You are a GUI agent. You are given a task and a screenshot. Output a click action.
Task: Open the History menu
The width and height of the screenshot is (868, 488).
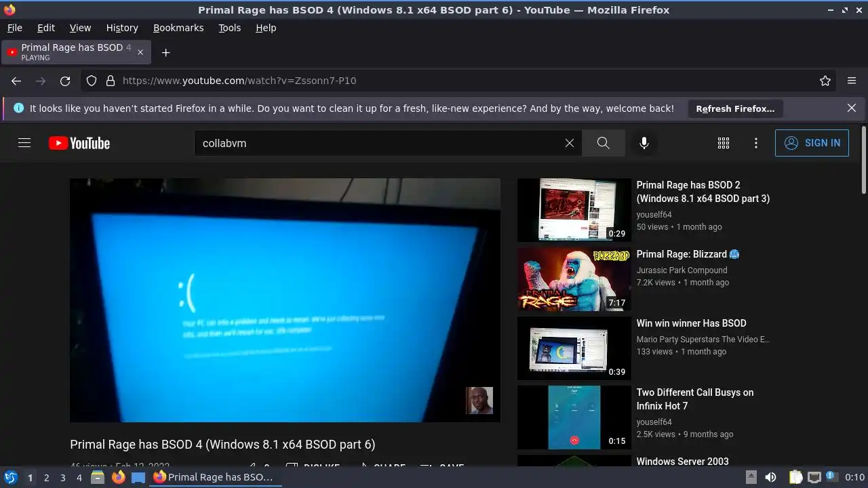tap(122, 28)
